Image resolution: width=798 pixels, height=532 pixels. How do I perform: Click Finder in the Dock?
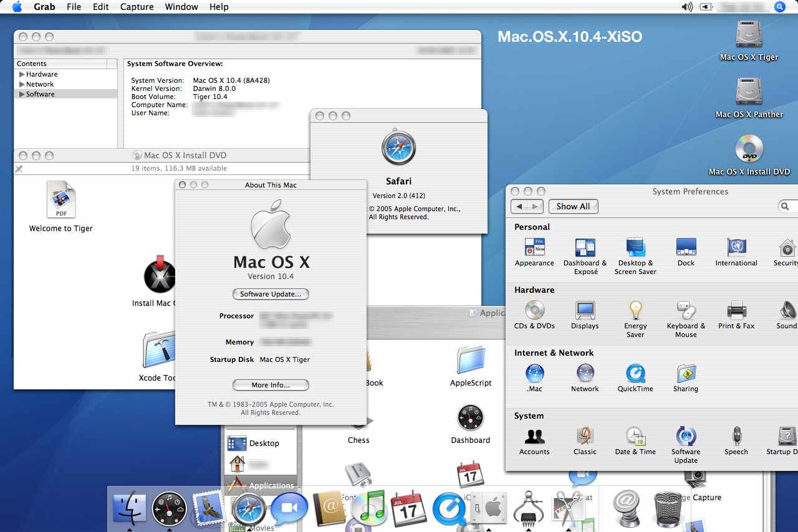[x=130, y=509]
